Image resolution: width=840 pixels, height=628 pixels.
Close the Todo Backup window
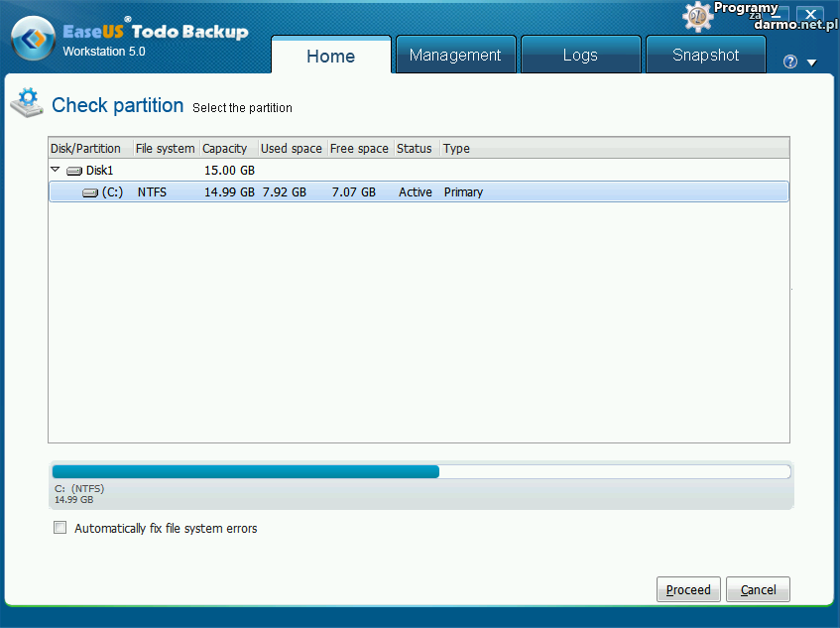pyautogui.click(x=810, y=15)
